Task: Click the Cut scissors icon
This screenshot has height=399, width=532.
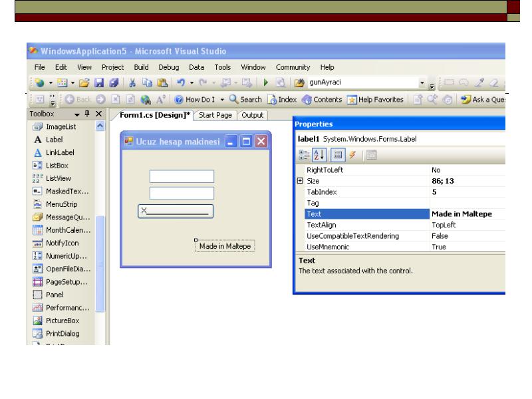Action: click(132, 82)
